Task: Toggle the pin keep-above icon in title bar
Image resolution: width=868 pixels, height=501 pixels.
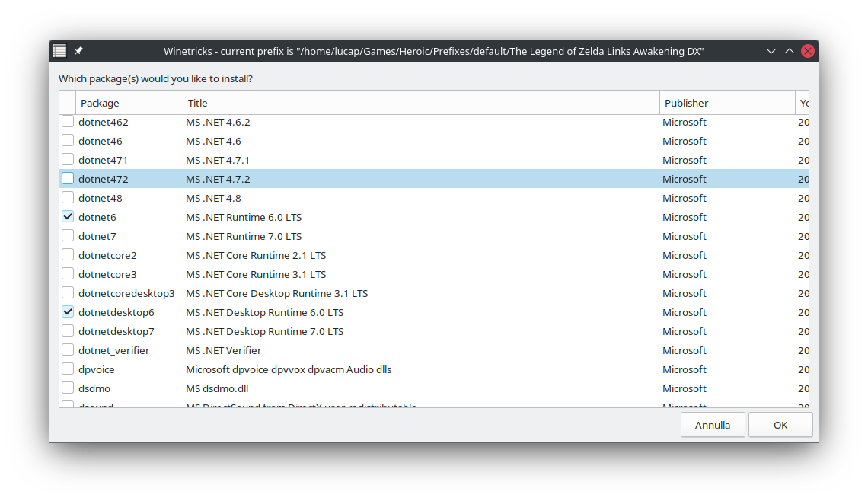Action: click(x=78, y=51)
